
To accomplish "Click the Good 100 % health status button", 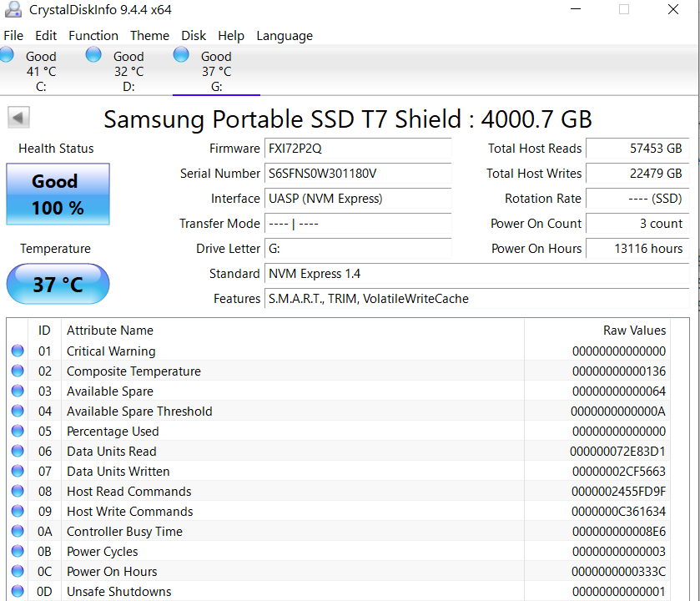I will tap(58, 194).
